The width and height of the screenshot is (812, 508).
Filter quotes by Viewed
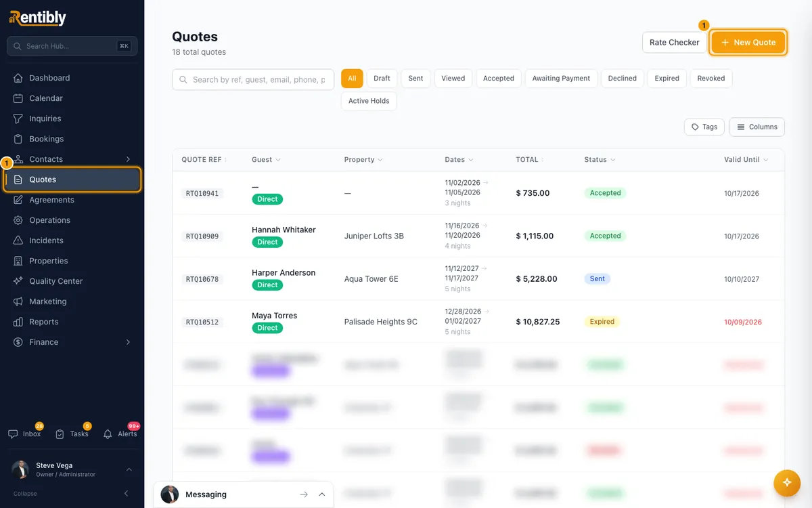point(453,79)
